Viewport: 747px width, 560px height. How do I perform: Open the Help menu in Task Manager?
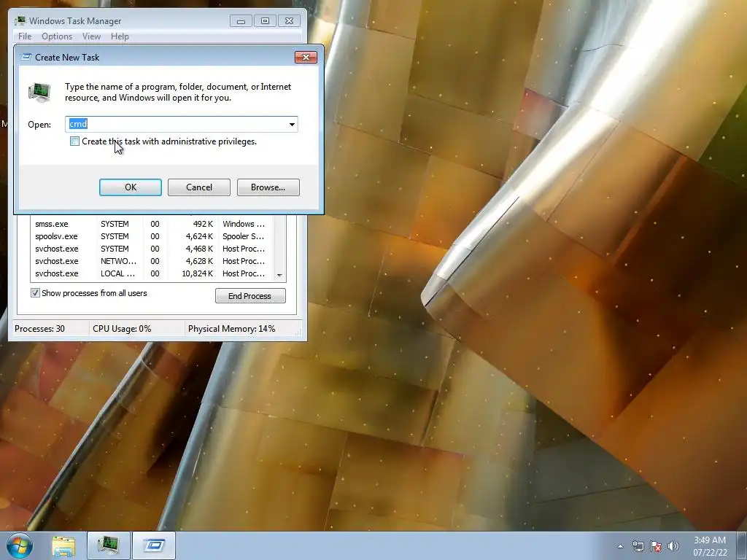[x=120, y=36]
